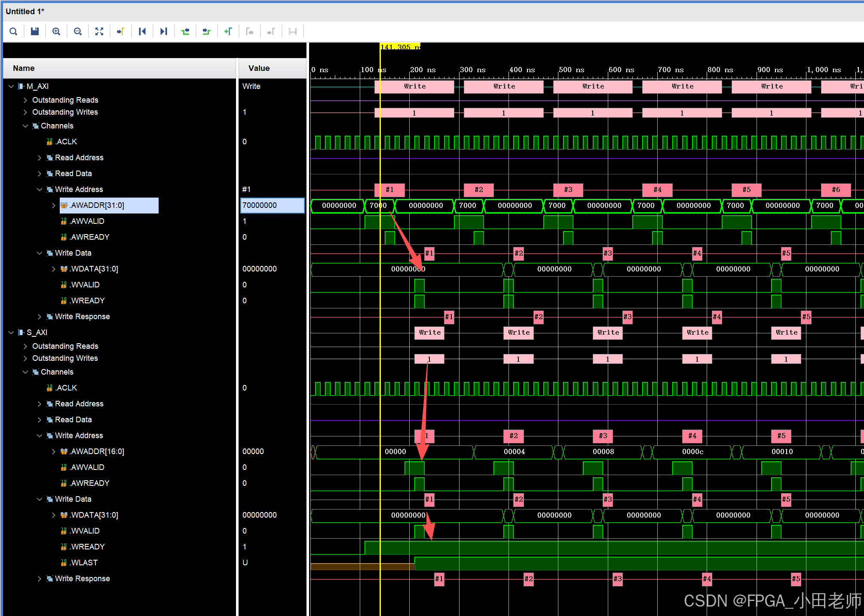
Task: Expand S_AXI Write Response group
Action: (40, 579)
